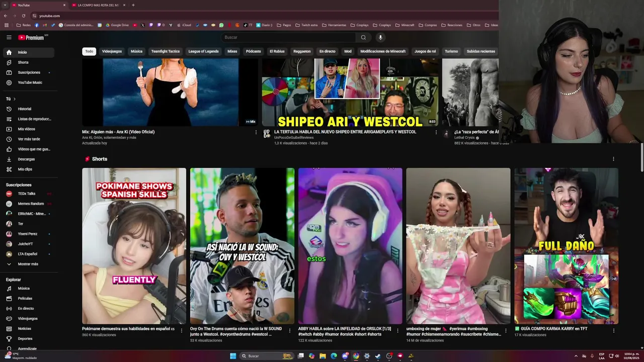Open Google Drive bookmark
644x362 pixels.
(x=117, y=25)
